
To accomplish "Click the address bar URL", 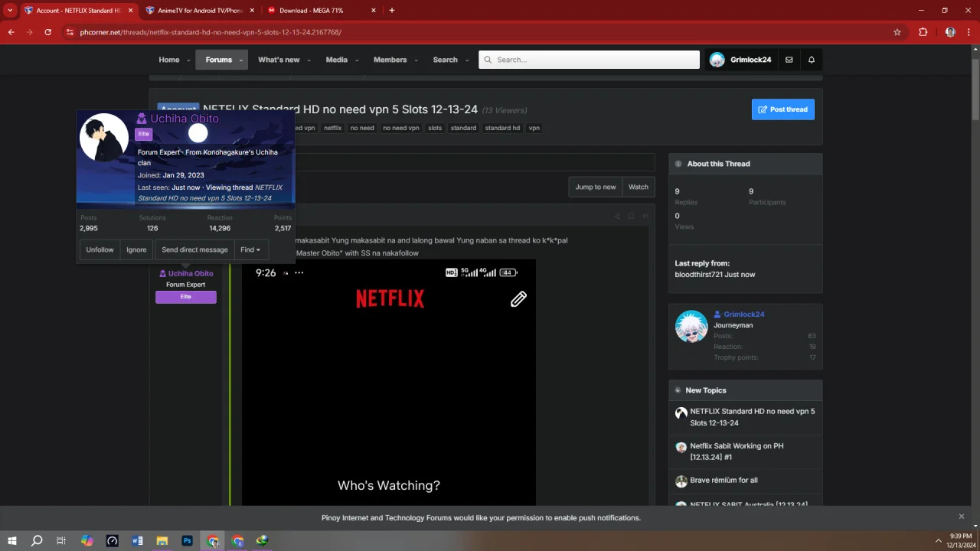I will (x=211, y=32).
